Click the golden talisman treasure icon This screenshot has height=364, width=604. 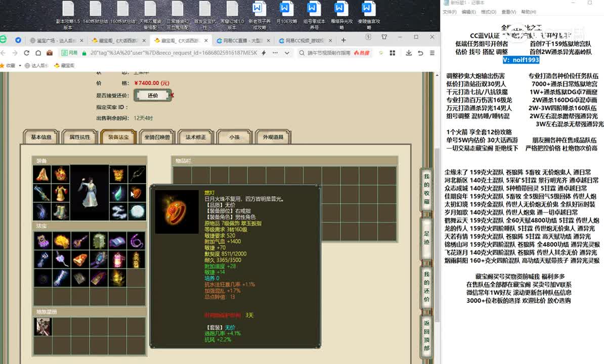pyautogui.click(x=137, y=259)
